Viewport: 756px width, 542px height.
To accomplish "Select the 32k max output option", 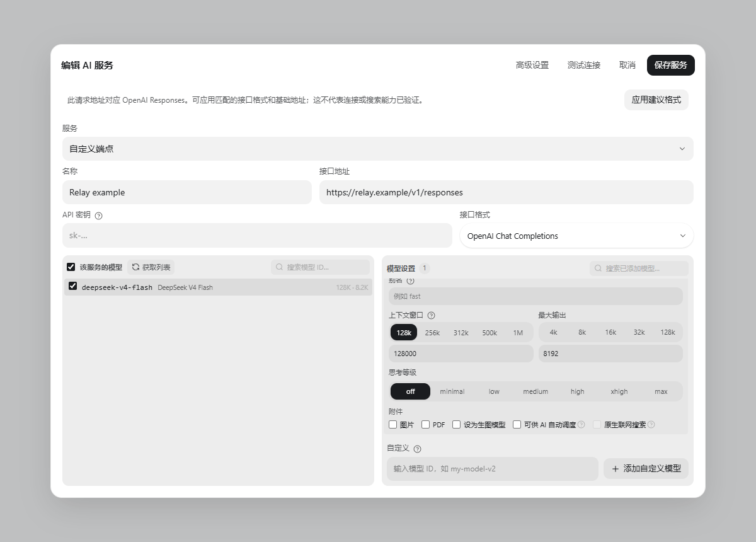I will point(639,332).
